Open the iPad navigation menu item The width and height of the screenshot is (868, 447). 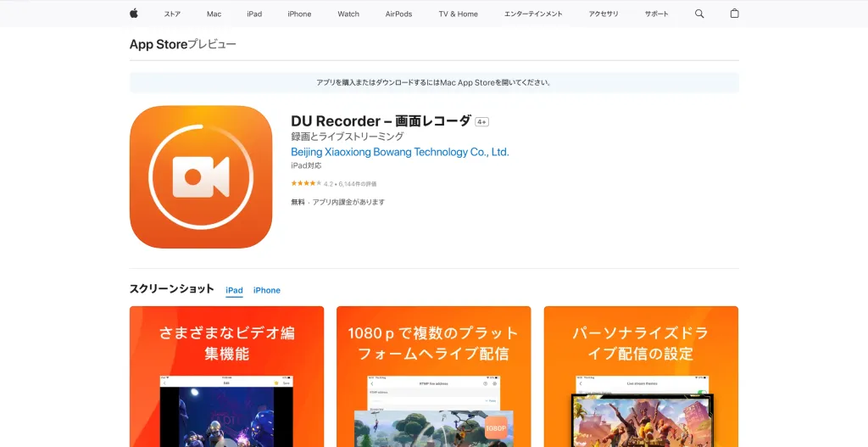point(254,14)
